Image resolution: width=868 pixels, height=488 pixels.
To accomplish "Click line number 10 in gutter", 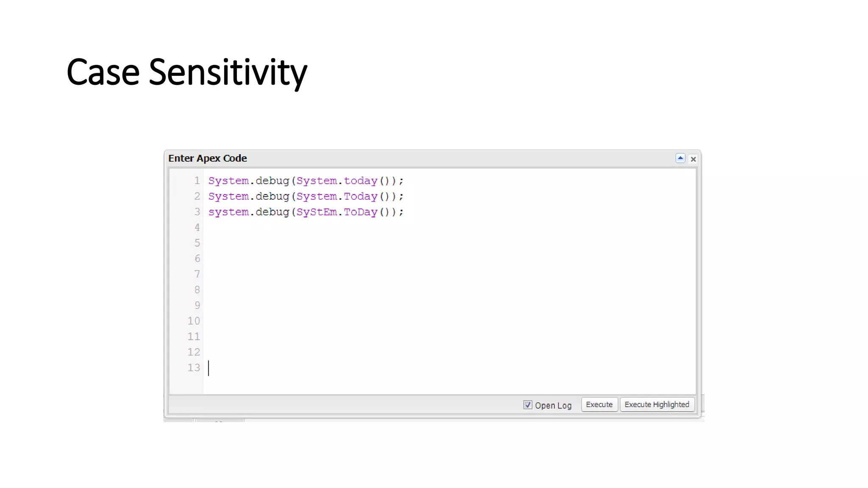I will click(x=194, y=321).
